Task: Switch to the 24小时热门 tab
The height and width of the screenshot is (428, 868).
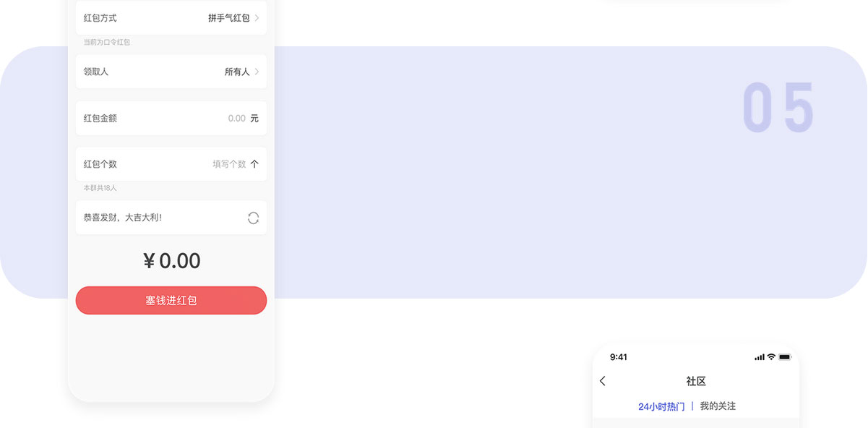Action: tap(661, 406)
